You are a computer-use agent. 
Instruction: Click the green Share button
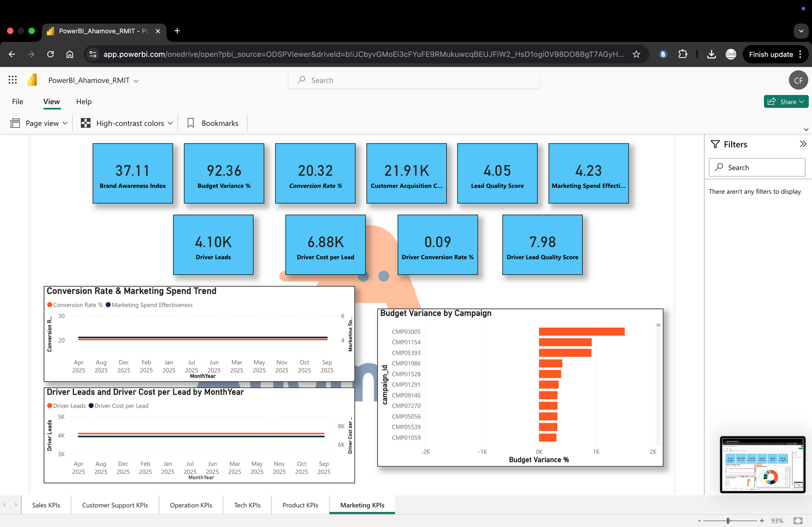click(786, 101)
